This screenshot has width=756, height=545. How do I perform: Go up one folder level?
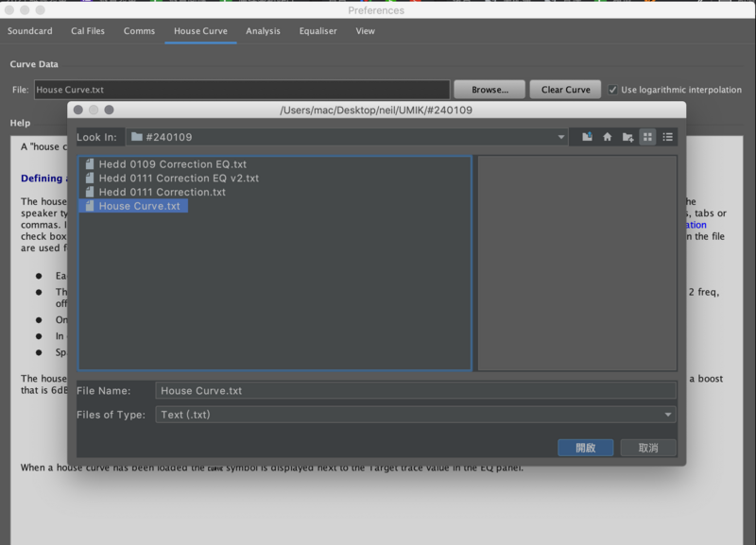point(587,137)
